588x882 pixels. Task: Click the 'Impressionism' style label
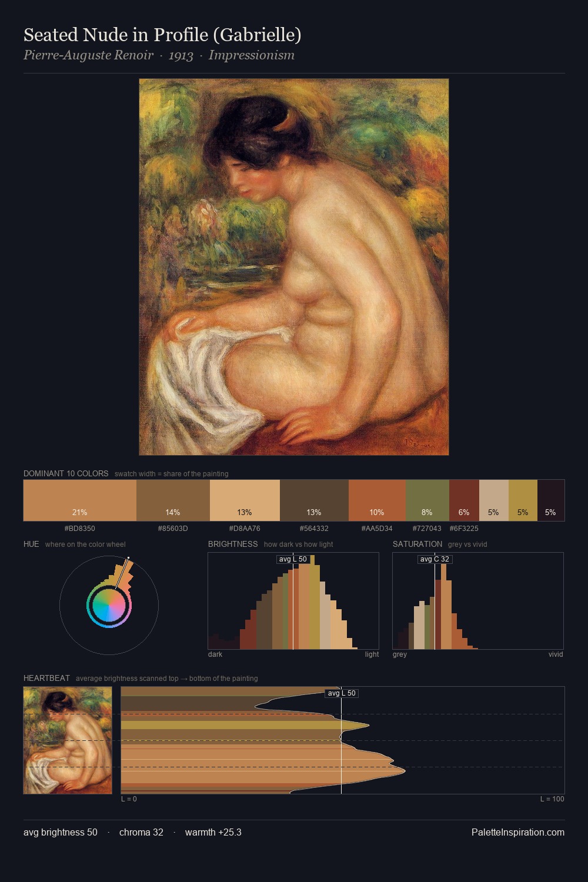251,55
